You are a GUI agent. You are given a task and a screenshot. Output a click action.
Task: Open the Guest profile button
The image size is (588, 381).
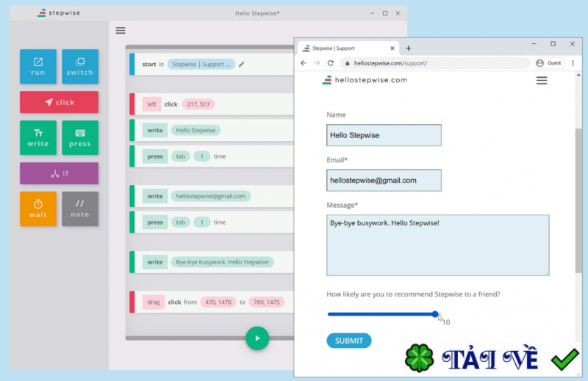point(549,63)
